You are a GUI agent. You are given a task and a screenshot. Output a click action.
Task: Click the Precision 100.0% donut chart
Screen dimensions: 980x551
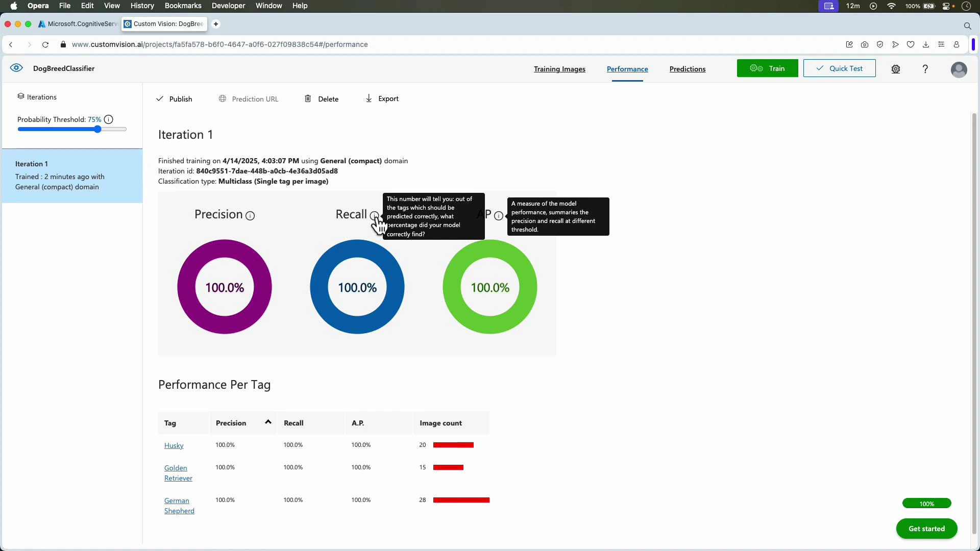pyautogui.click(x=225, y=287)
